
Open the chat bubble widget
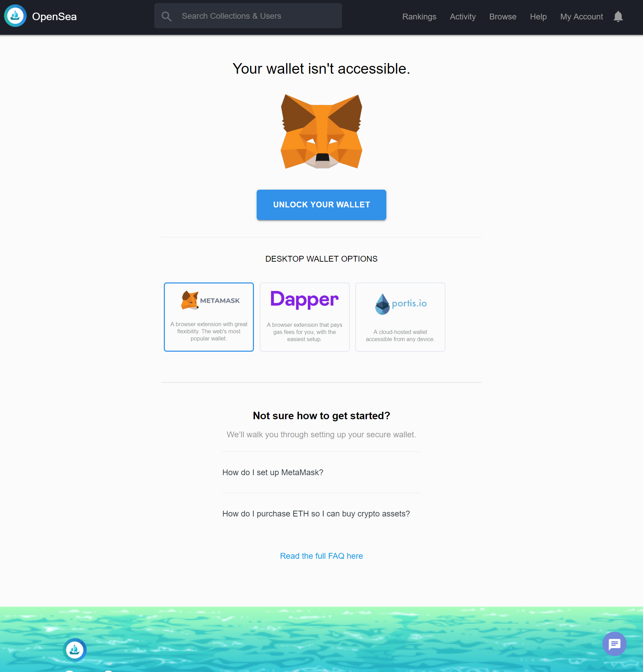pyautogui.click(x=614, y=644)
